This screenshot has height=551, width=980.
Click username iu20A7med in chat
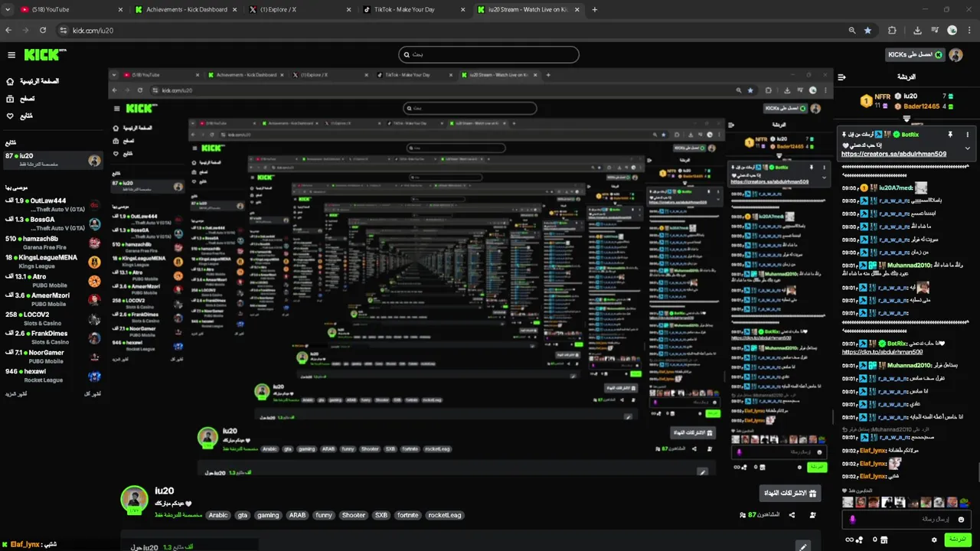point(895,187)
